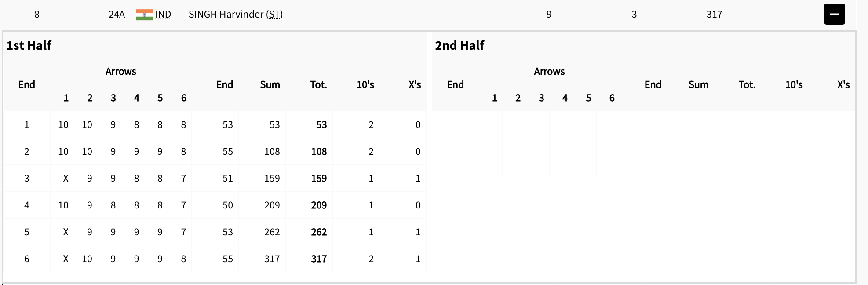Click the ST abbreviation next to the name
The width and height of the screenshot is (868, 285).
tap(274, 15)
